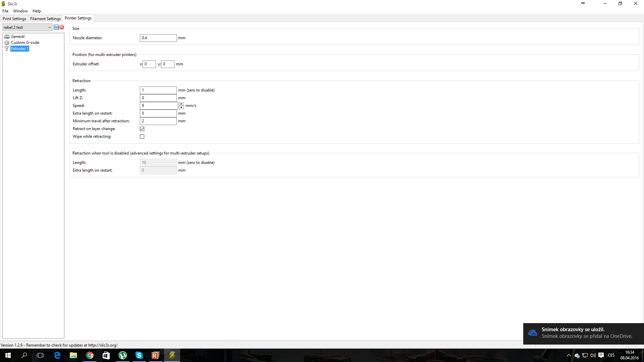Click the red delete preset icon
The width and height of the screenshot is (644, 362).
(62, 27)
